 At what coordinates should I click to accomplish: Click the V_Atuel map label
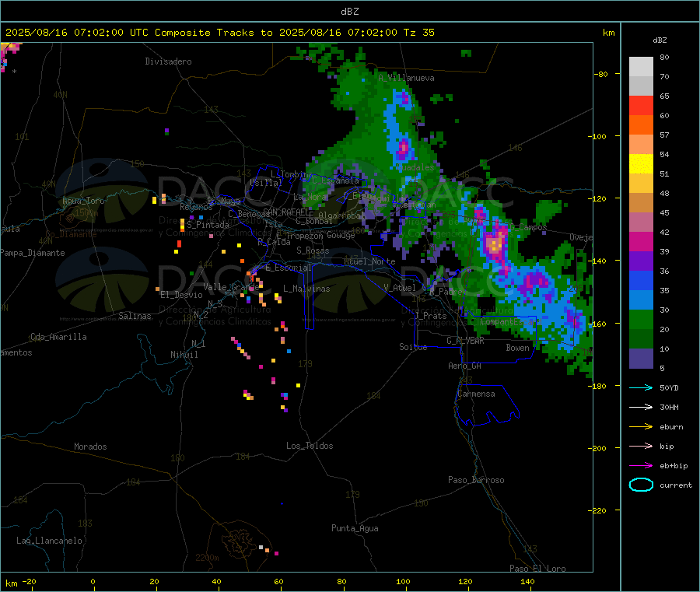tap(400, 288)
